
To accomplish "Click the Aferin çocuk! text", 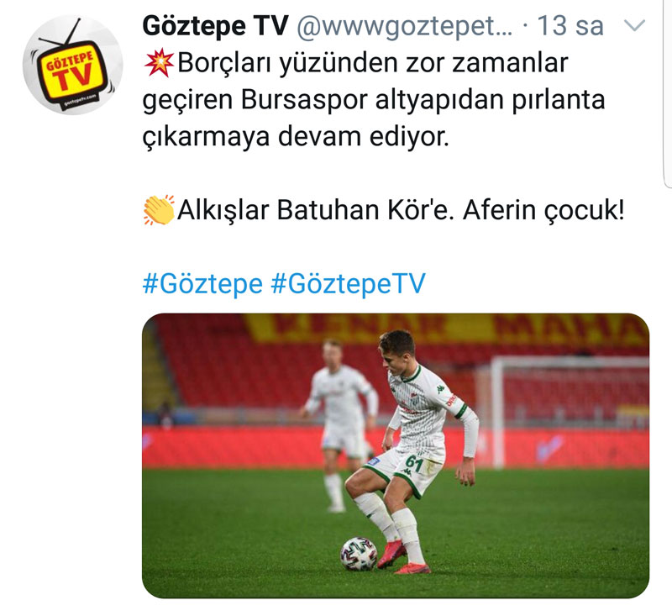I will (543, 210).
